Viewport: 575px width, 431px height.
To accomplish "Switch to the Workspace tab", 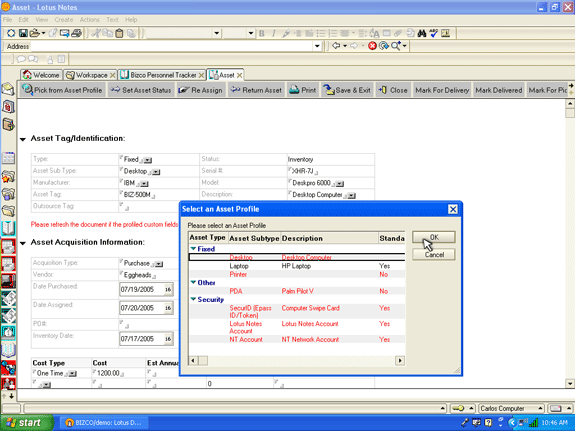I will 90,75.
